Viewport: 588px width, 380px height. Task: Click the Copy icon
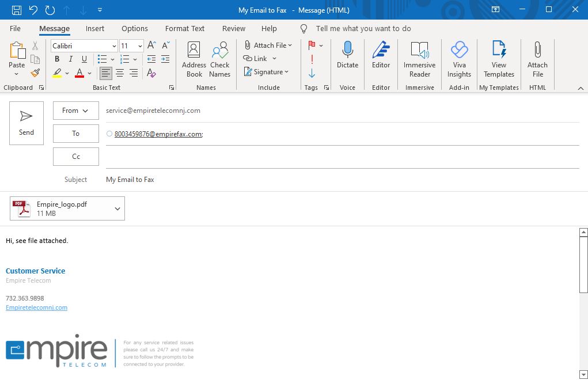(x=35, y=59)
